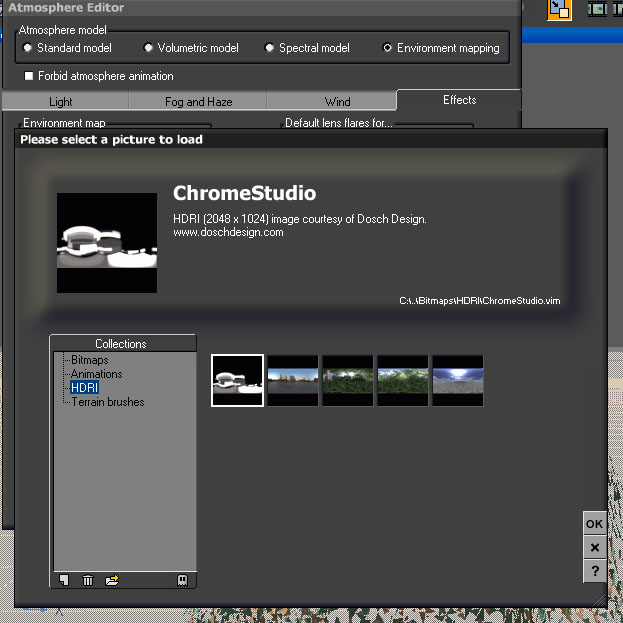The width and height of the screenshot is (623, 623).
Task: Click the Collections panel header
Action: pyautogui.click(x=123, y=344)
